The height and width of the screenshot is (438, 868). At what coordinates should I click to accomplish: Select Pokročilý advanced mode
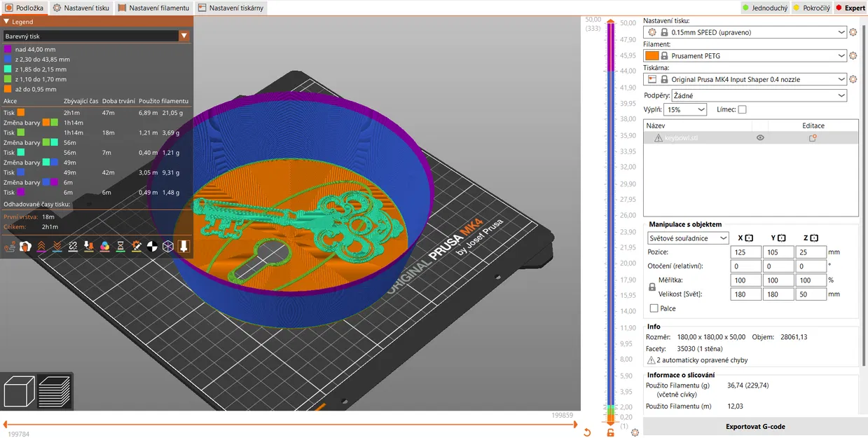812,8
